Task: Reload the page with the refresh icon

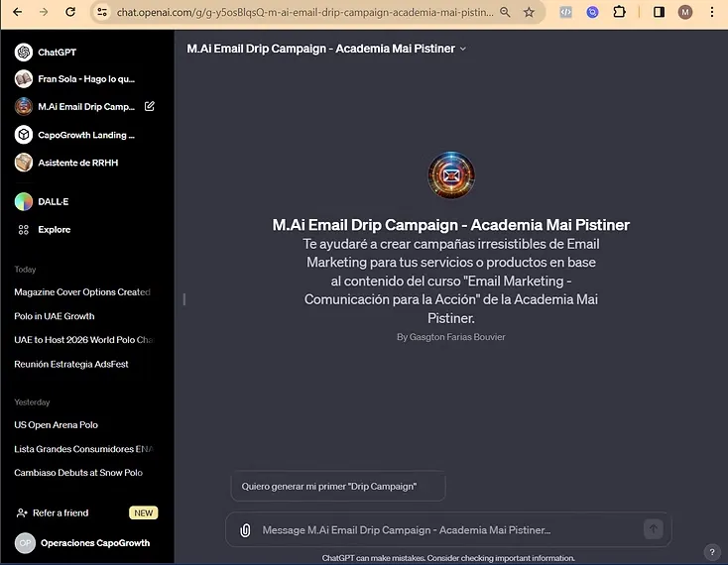Action: (70, 12)
